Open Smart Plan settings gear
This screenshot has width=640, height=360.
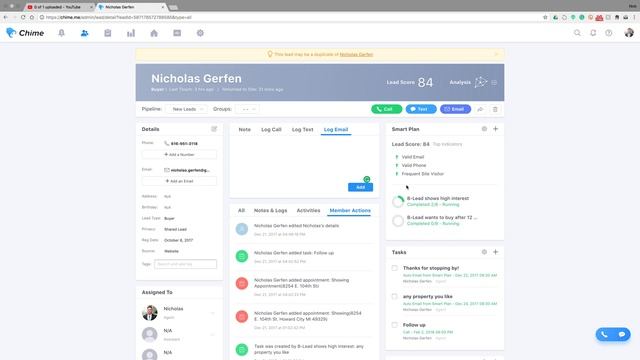(484, 129)
